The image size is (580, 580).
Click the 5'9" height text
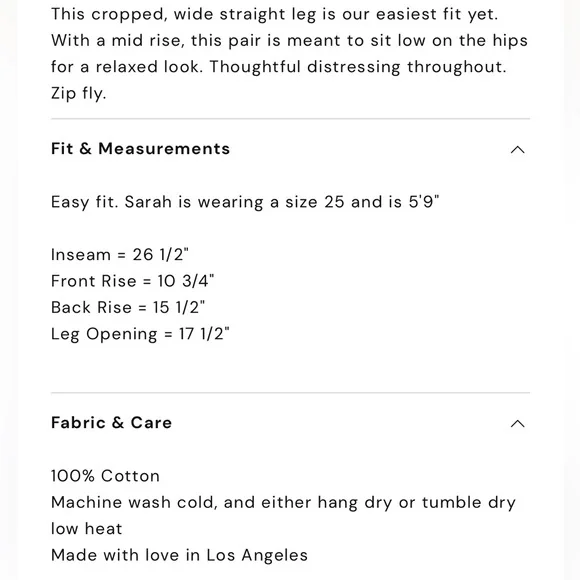[x=424, y=202]
